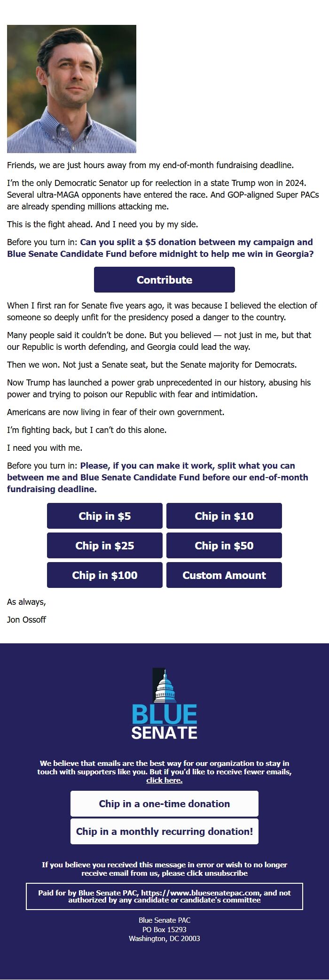Click the Contribute button
Image resolution: width=329 pixels, height=980 pixels.
click(x=164, y=279)
